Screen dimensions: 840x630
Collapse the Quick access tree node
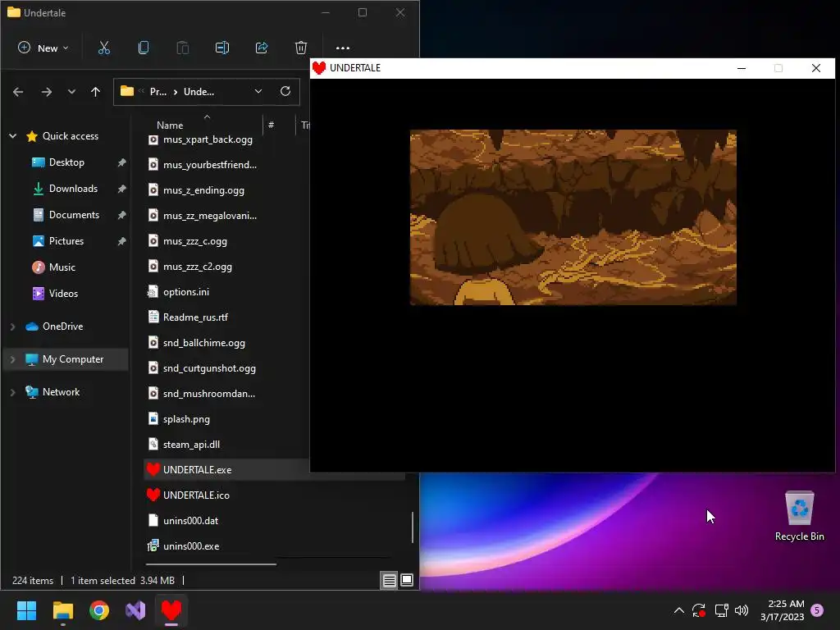point(13,136)
